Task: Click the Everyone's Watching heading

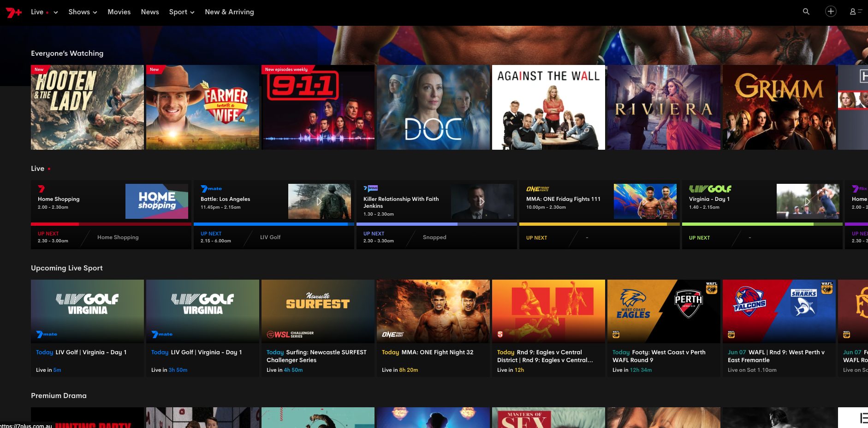Action: [67, 53]
